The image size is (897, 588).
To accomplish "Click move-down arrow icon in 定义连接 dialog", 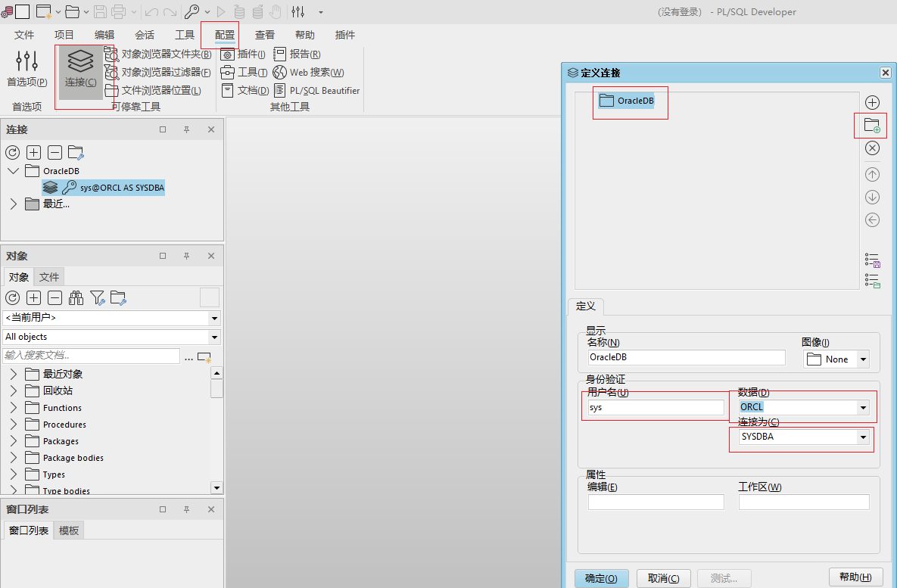I will 872,198.
